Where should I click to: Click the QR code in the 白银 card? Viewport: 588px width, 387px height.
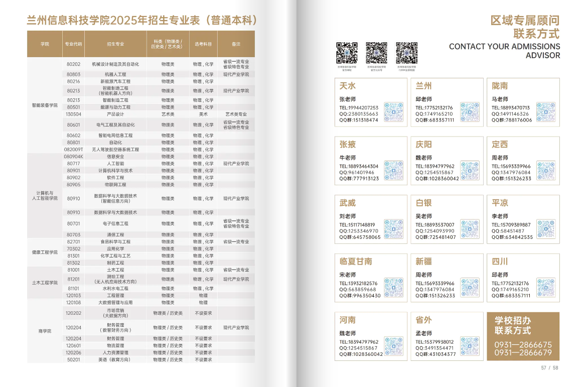[x=470, y=229]
